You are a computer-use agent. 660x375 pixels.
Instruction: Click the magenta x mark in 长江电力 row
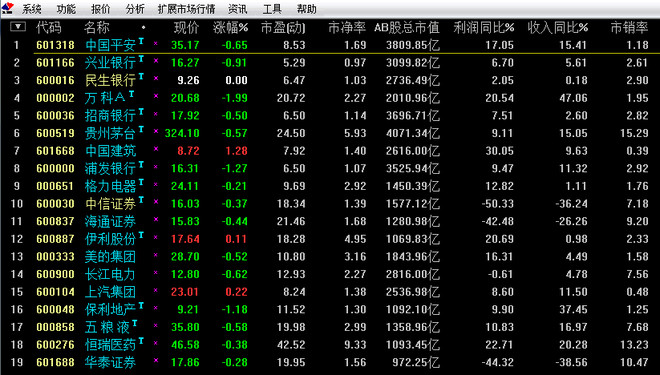(156, 272)
